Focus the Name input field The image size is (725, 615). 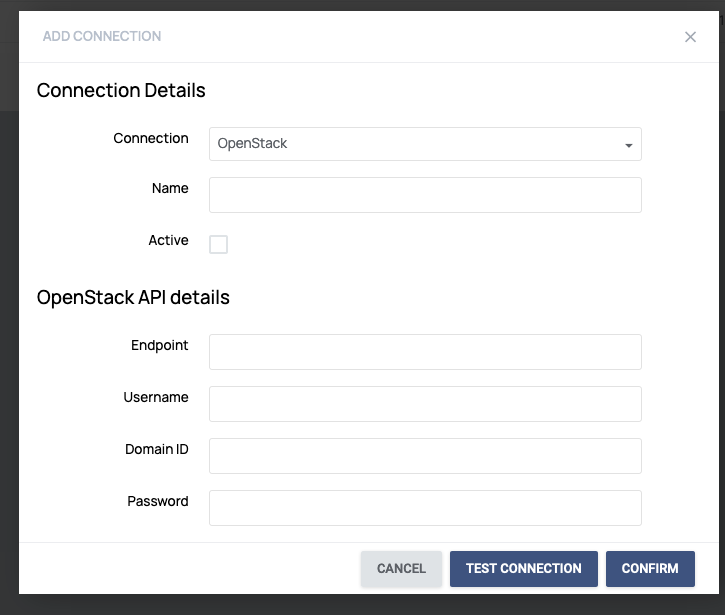click(425, 195)
